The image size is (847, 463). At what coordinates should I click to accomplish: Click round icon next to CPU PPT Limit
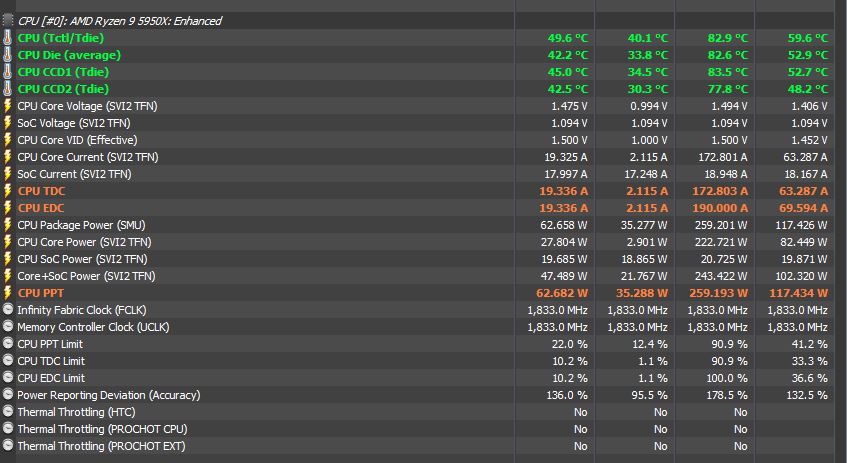pos(8,344)
